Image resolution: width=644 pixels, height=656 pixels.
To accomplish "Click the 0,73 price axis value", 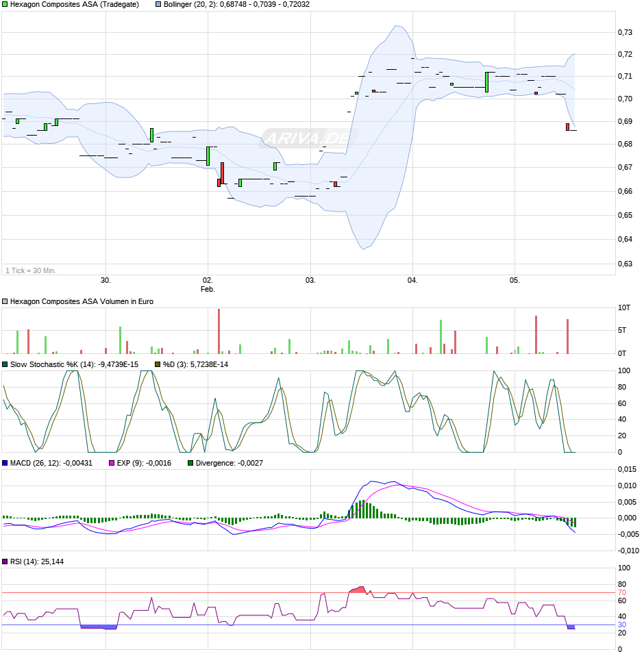I will [x=626, y=33].
